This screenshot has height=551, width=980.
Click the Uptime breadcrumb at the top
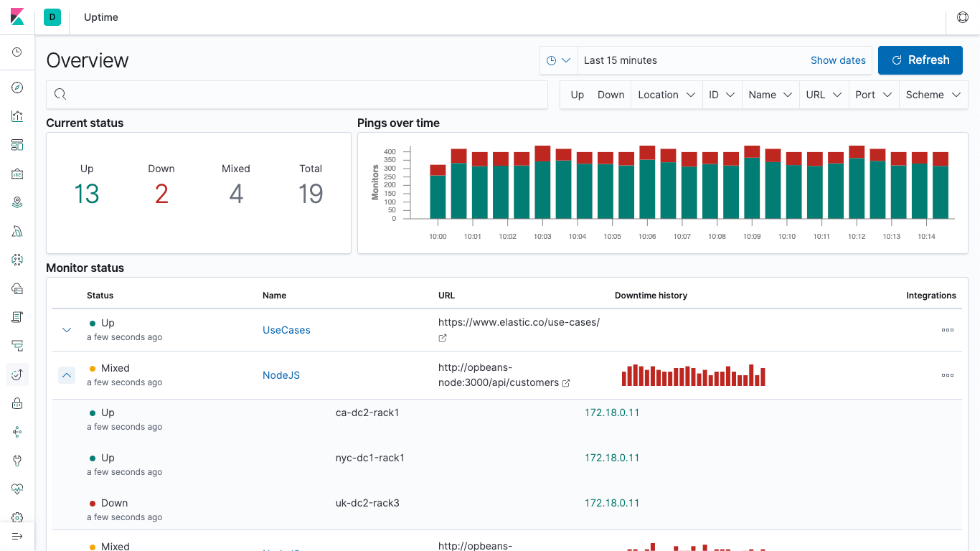(100, 17)
